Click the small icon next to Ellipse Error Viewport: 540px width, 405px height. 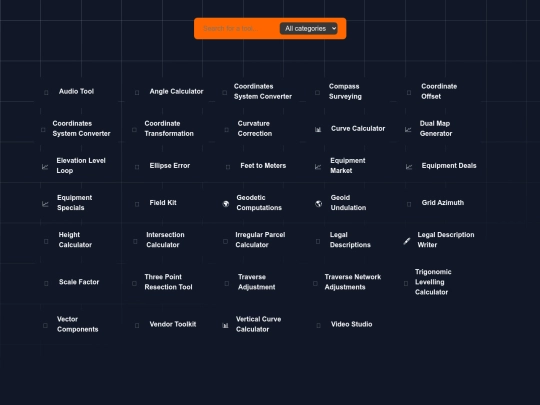pyautogui.click(x=137, y=167)
